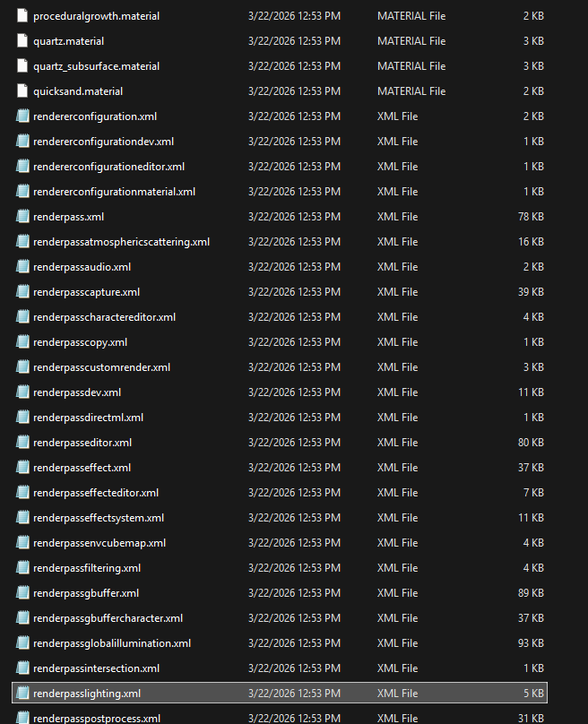Image resolution: width=588 pixels, height=724 pixels.
Task: Click the XML icon beside renderpassaudio.xml
Action: 22,266
